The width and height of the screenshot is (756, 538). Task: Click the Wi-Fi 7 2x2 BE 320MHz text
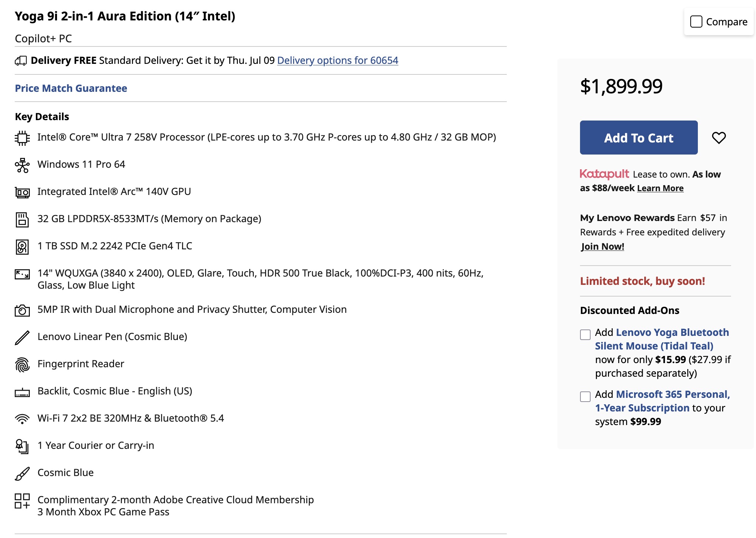[131, 418]
